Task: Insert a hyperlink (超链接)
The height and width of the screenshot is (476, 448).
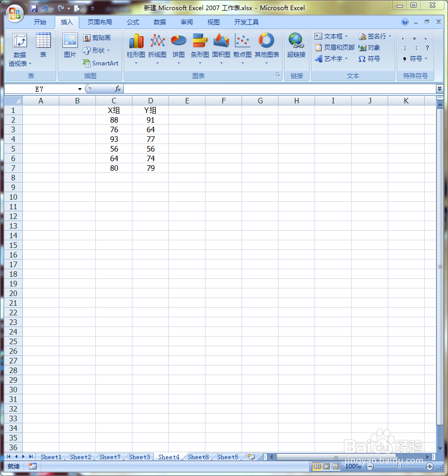Action: 296,45
